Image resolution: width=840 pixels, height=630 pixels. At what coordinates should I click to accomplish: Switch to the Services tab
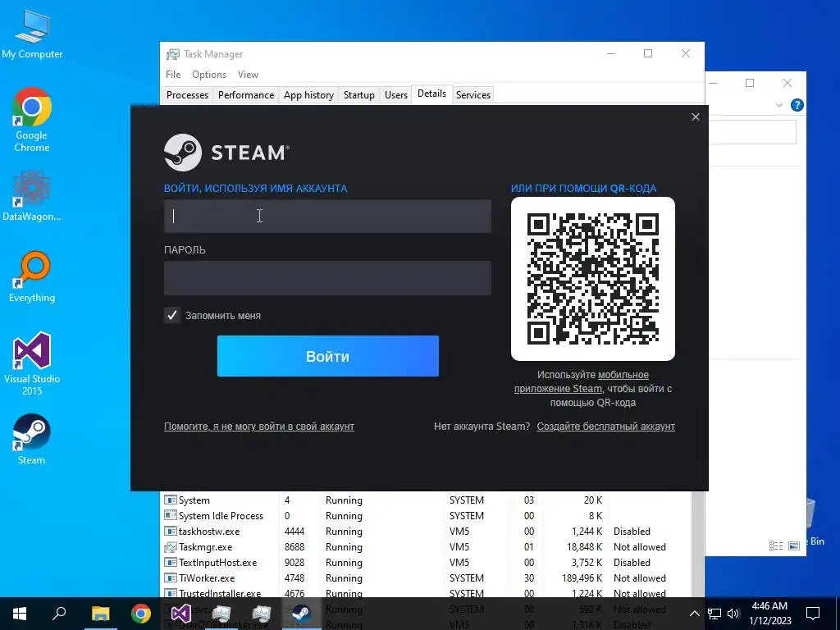473,95
